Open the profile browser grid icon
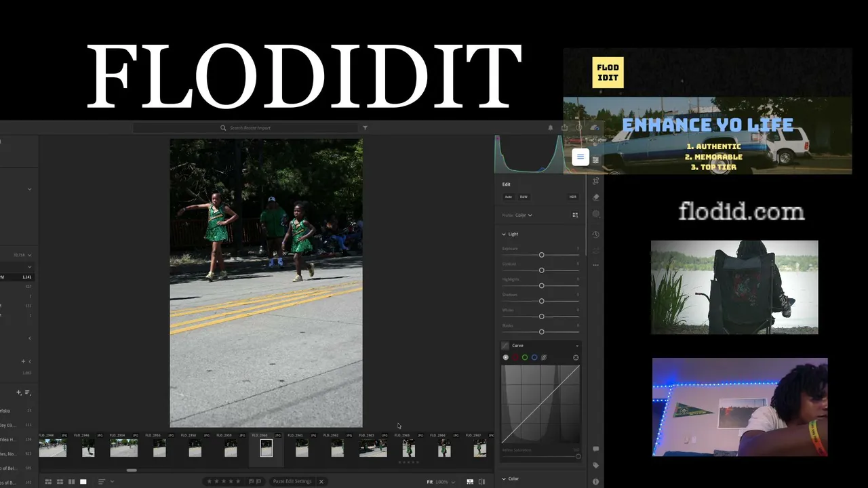The height and width of the screenshot is (488, 868). click(x=575, y=215)
